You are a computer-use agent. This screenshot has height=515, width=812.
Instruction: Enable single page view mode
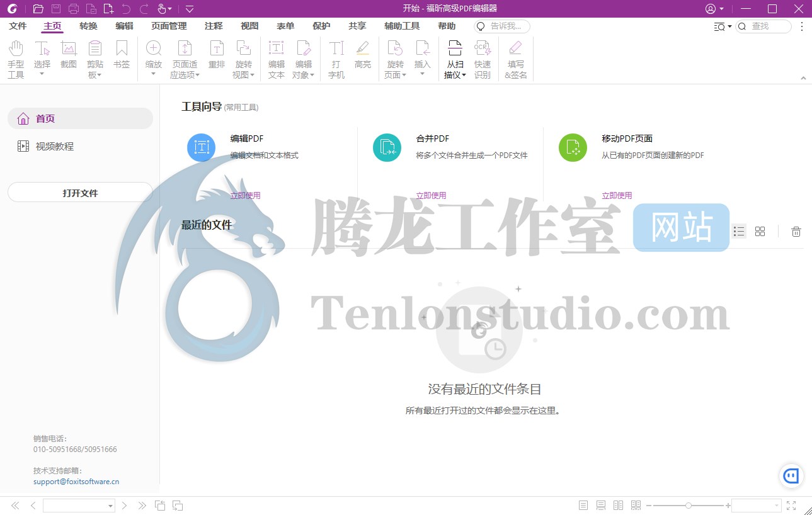583,506
